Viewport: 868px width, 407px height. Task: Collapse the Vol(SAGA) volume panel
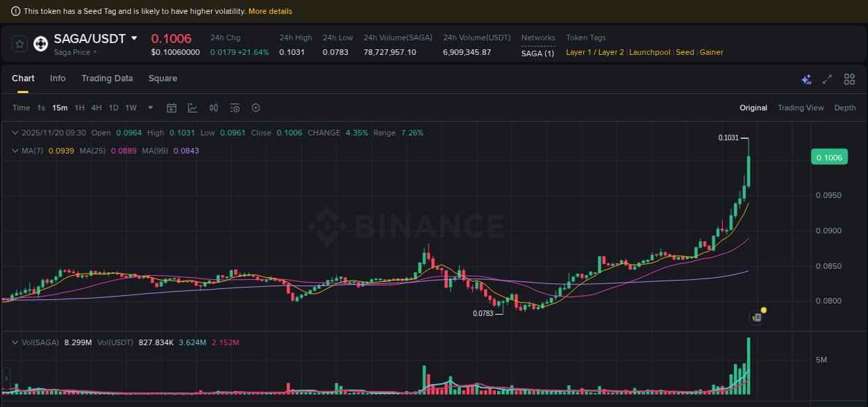coord(15,342)
